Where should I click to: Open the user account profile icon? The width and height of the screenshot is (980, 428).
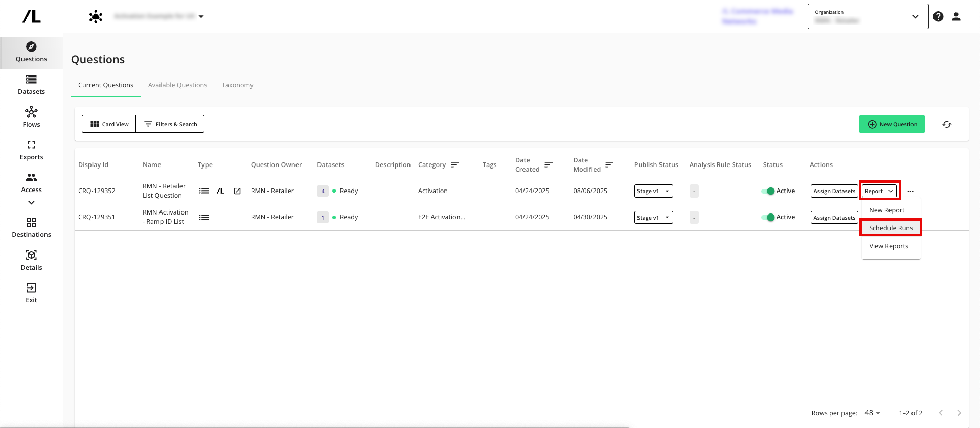click(955, 17)
